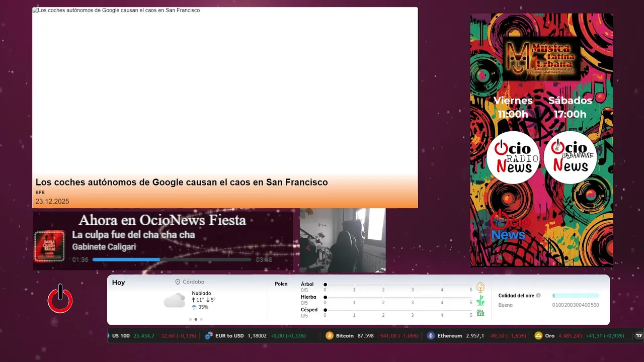
Task: Click the EFE source label
Action: 40,193
